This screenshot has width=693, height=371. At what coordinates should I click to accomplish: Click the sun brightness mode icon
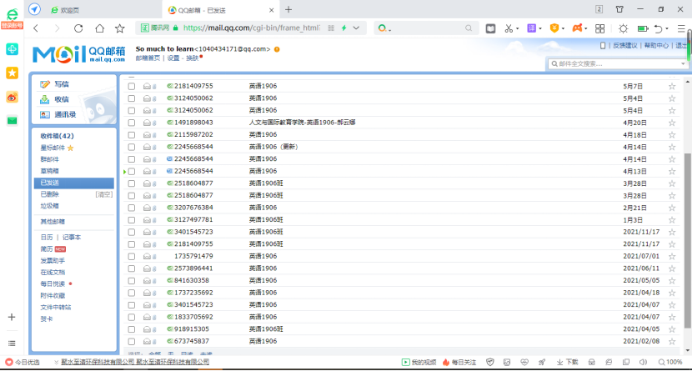pos(623,29)
